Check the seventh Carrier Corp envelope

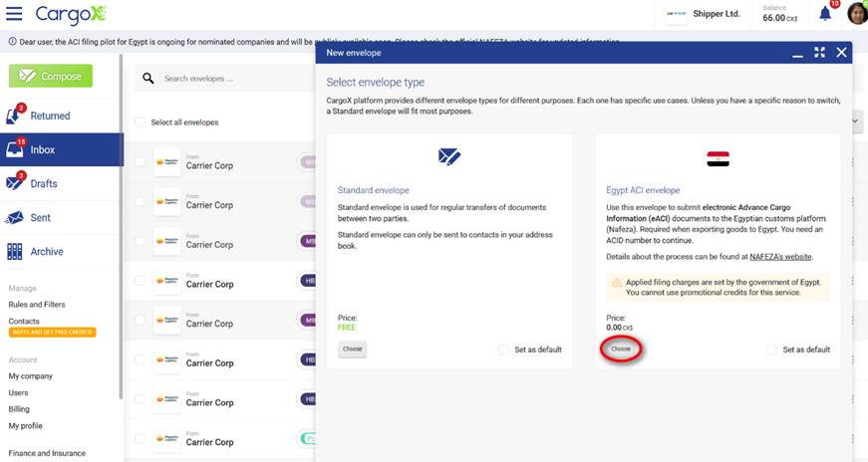coord(140,399)
